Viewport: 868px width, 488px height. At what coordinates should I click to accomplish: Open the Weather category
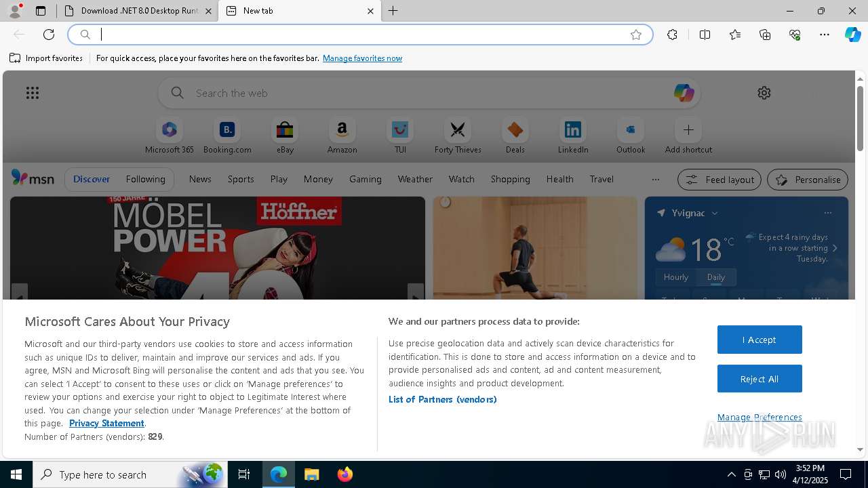click(x=415, y=179)
